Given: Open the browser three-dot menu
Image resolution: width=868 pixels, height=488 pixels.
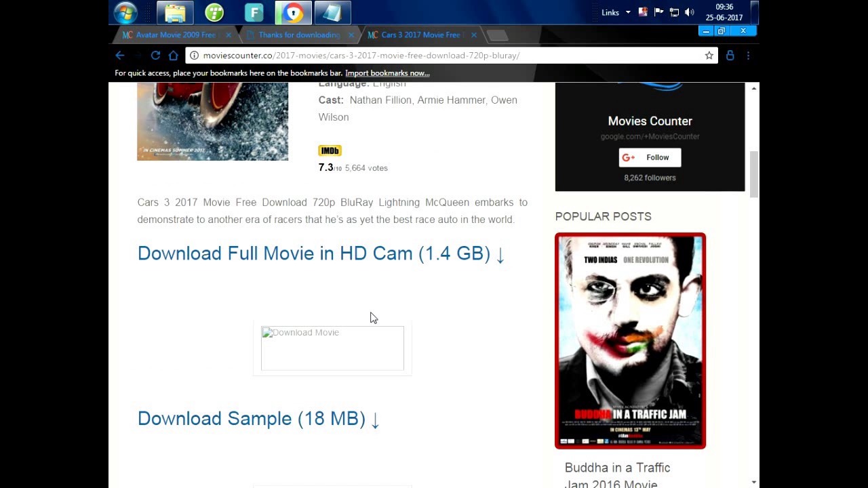Looking at the screenshot, I should click(748, 56).
